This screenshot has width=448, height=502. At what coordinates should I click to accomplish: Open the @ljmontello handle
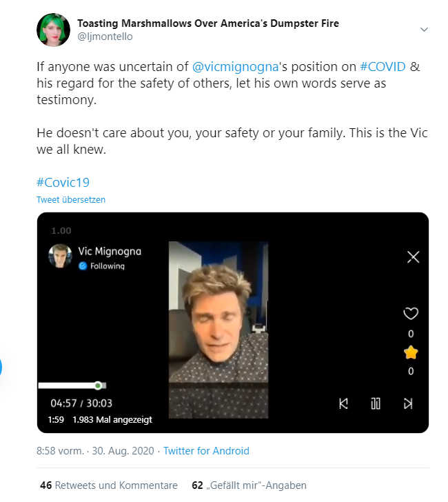[x=105, y=37]
